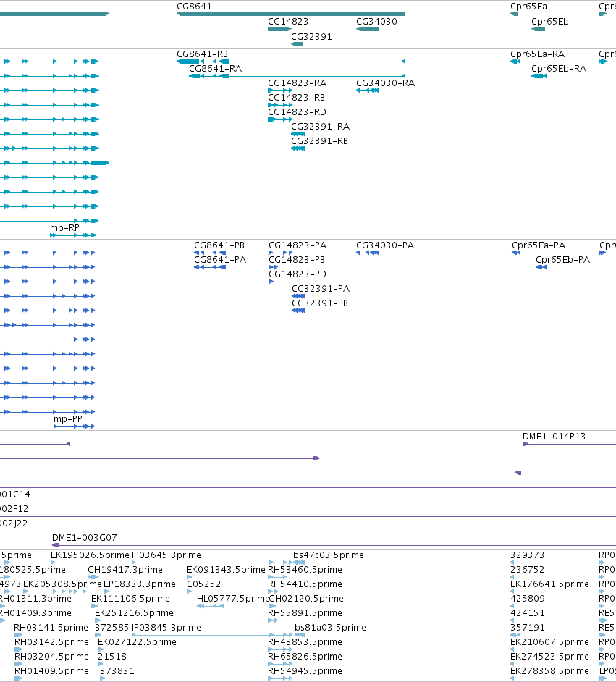The width and height of the screenshot is (616, 682).
Task: Select EST entry 329373
Action: coord(527,555)
